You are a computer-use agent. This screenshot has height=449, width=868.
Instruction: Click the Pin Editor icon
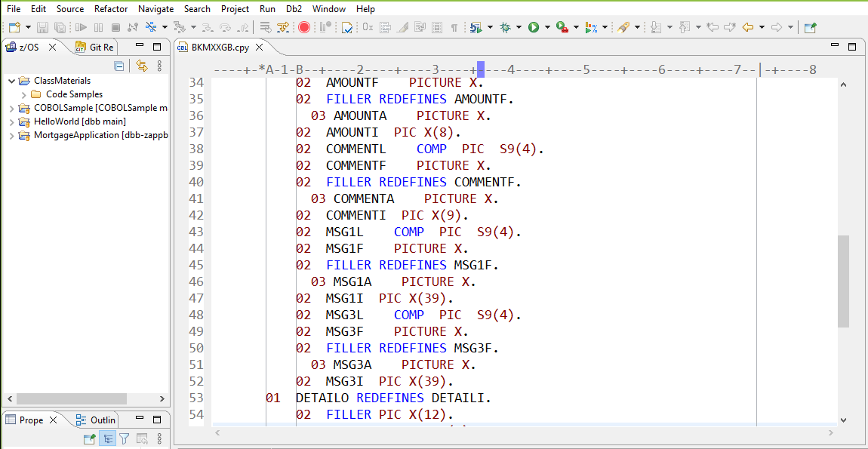coord(811,27)
